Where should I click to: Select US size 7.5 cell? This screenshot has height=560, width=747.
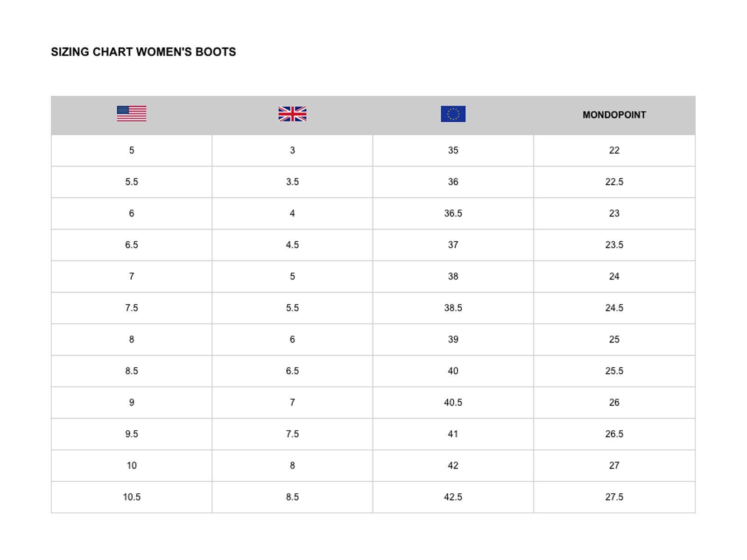[132, 308]
